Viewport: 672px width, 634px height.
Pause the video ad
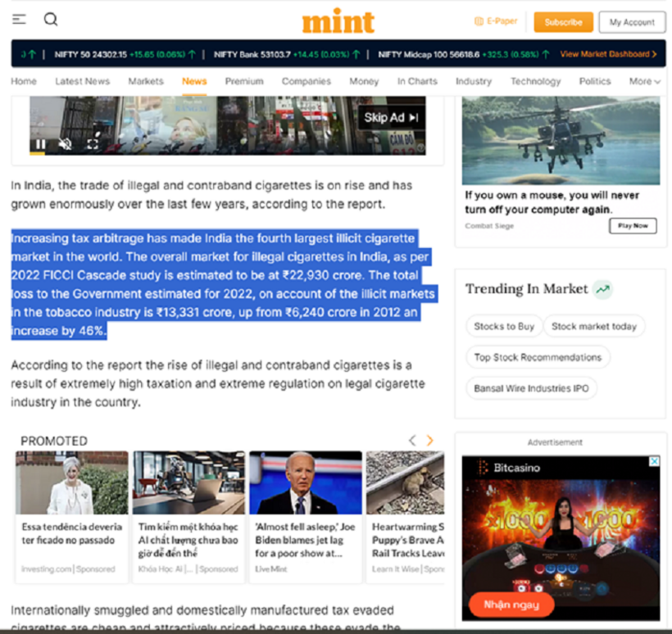coord(40,144)
